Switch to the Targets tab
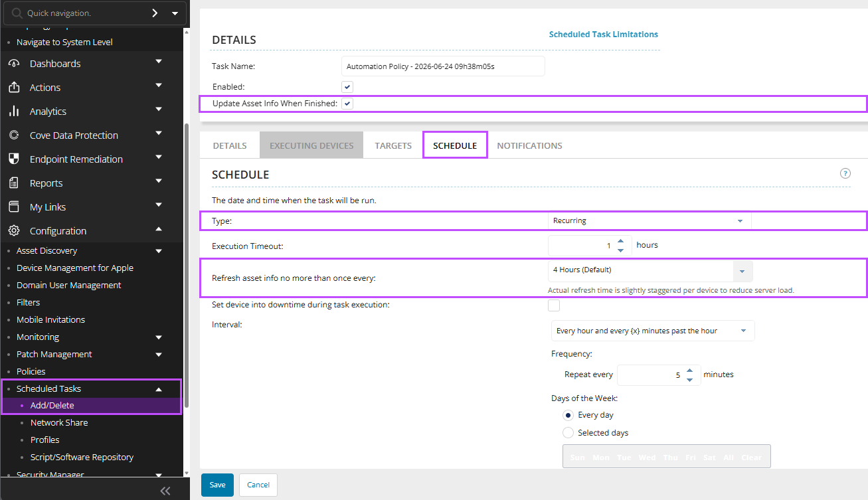 click(393, 145)
